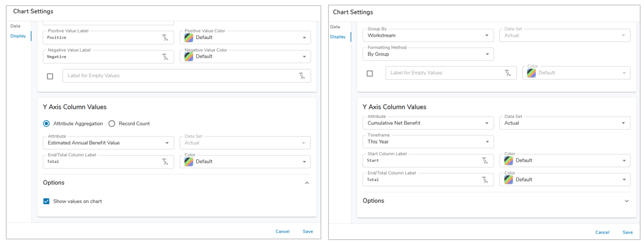The image size is (644, 244).
Task: Click the Positive Value Color swatch
Action: tap(189, 38)
